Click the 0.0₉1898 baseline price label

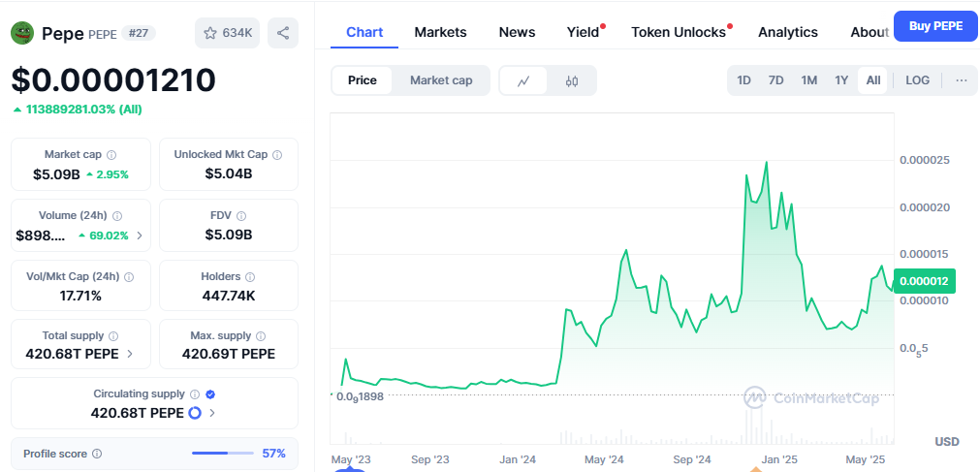point(360,395)
